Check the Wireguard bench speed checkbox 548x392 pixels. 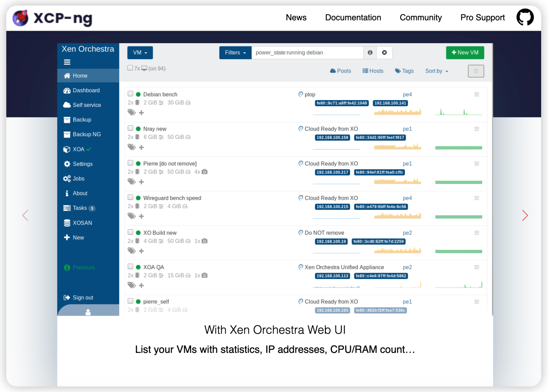point(130,197)
